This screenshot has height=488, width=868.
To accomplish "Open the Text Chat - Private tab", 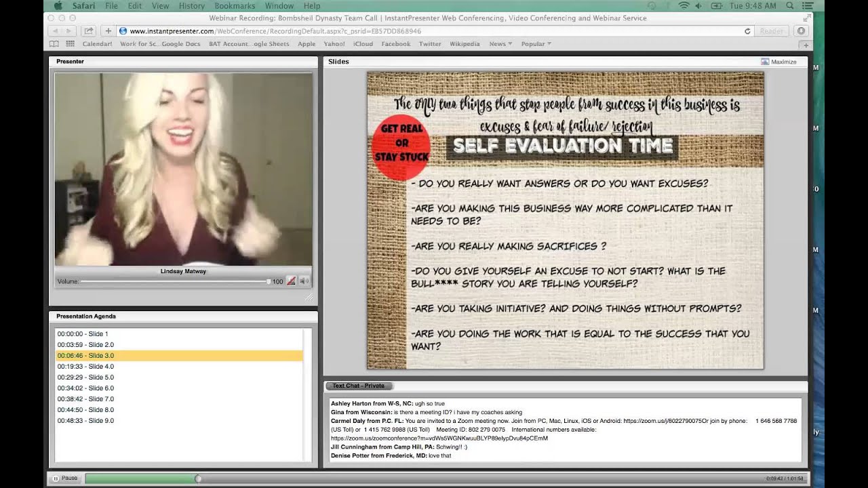I will 359,386.
